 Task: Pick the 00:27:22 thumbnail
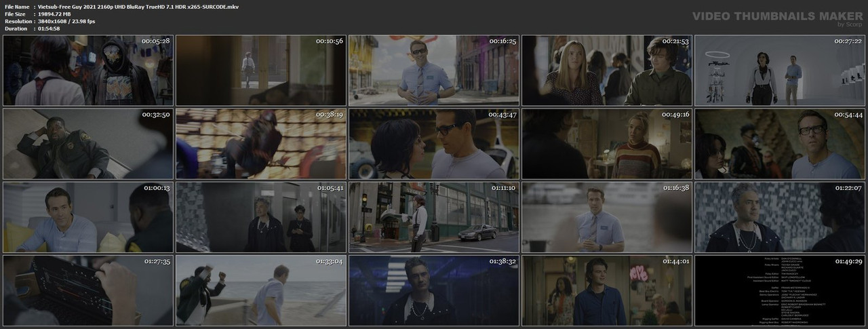780,71
